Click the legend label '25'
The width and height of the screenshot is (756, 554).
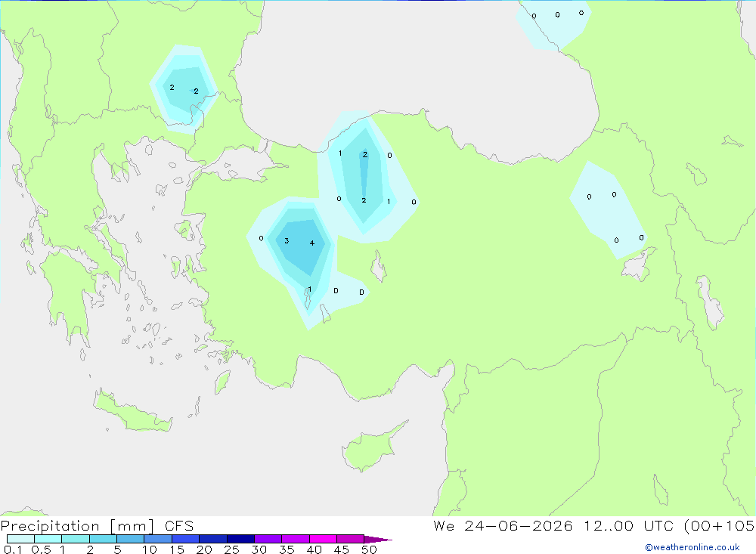pos(231,549)
